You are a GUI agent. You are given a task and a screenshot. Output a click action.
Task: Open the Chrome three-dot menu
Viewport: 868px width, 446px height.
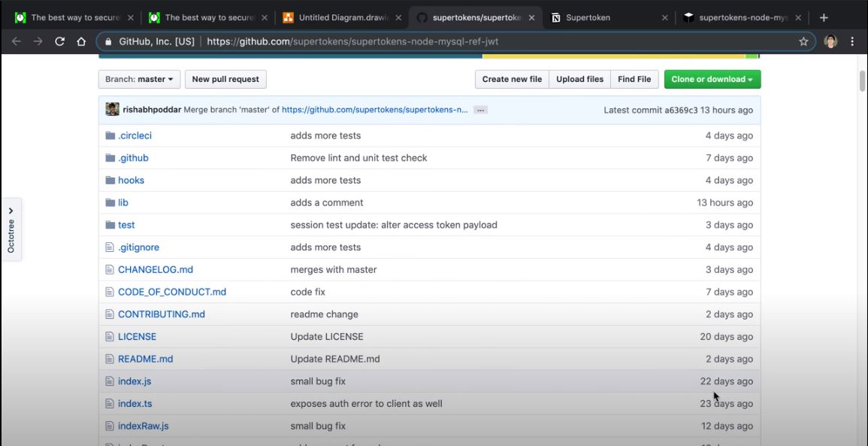click(852, 41)
